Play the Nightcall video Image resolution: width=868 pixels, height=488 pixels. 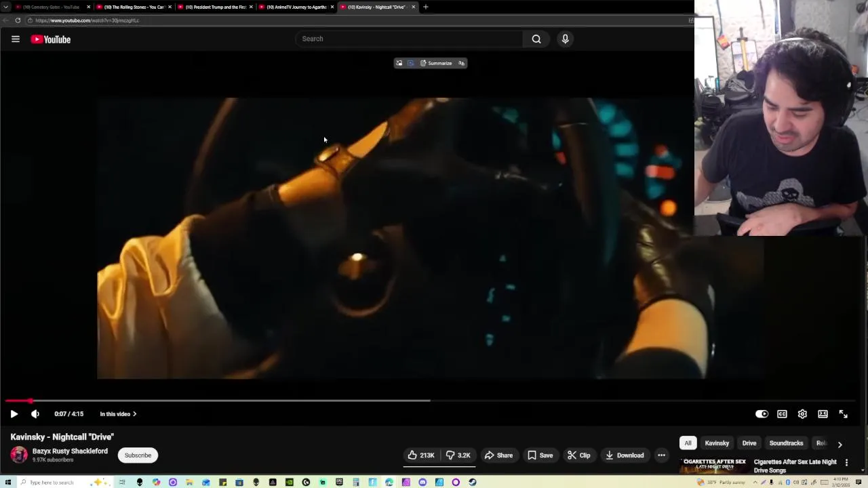pyautogui.click(x=14, y=413)
